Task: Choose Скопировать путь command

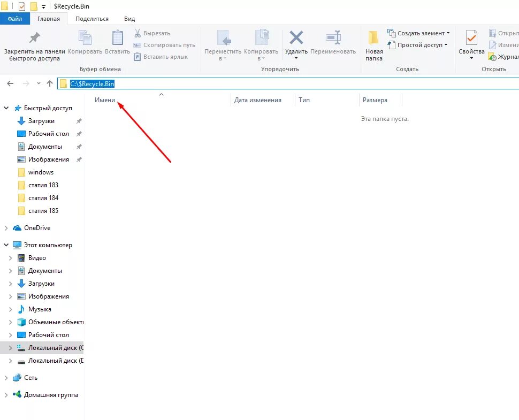Action: pos(164,45)
